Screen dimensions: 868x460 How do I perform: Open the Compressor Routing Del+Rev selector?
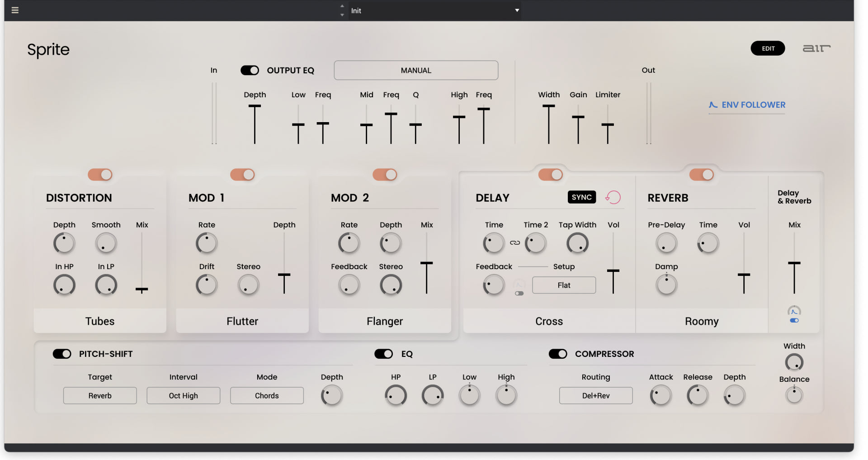pos(596,396)
